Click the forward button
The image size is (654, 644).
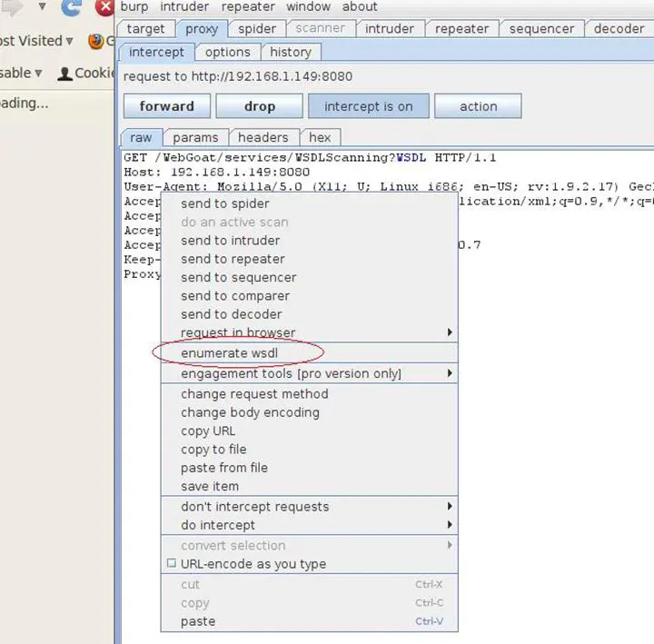click(x=167, y=106)
